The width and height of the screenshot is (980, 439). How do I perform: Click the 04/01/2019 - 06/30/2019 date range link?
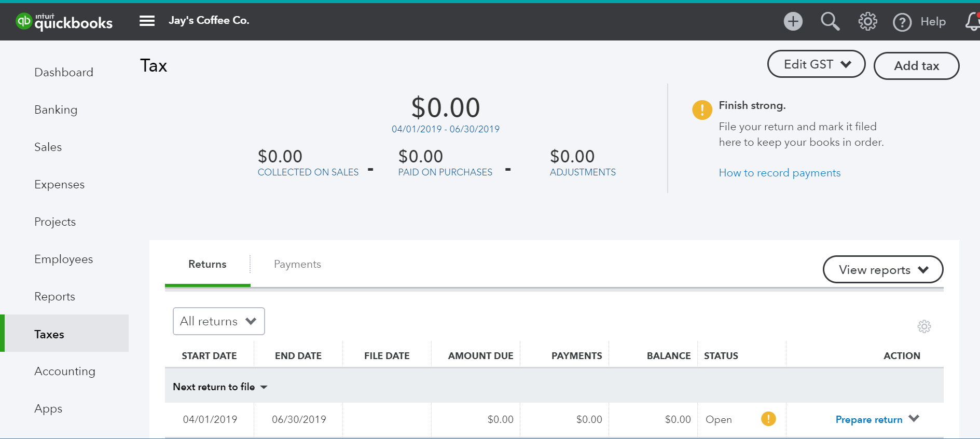click(445, 129)
